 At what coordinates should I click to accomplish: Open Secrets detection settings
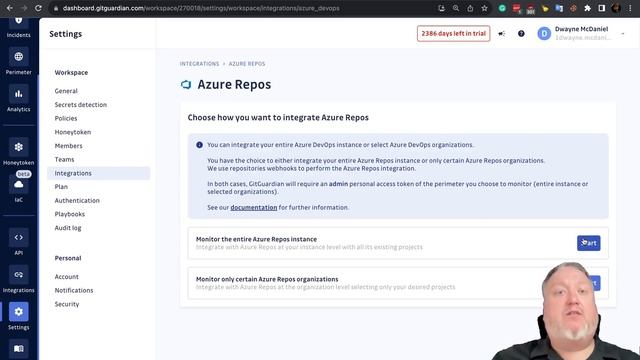[x=81, y=105]
